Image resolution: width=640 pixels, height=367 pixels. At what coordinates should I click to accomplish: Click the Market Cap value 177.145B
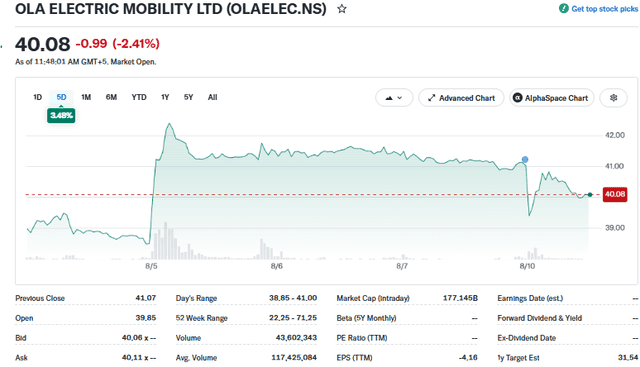(460, 298)
